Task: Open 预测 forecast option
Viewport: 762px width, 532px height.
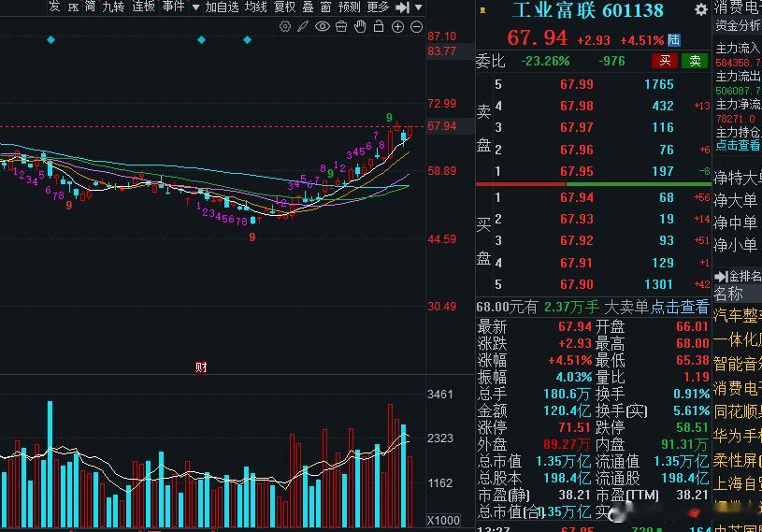Action: click(x=350, y=7)
